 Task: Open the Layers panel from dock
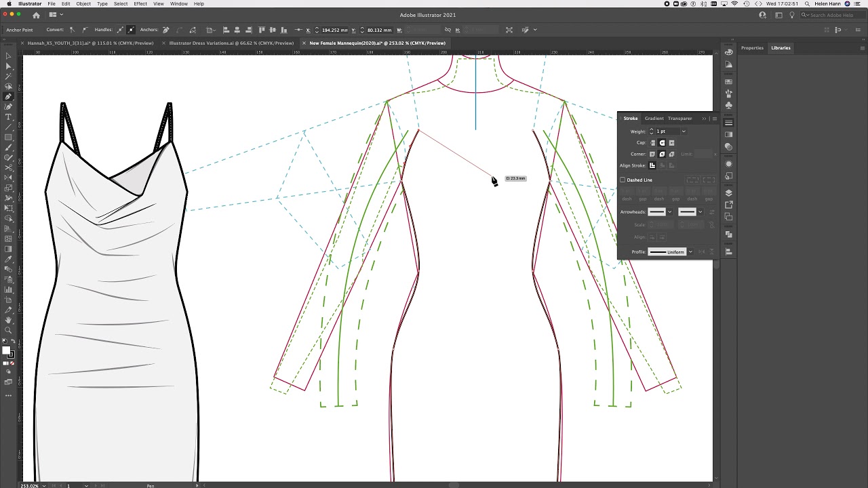pyautogui.click(x=729, y=193)
